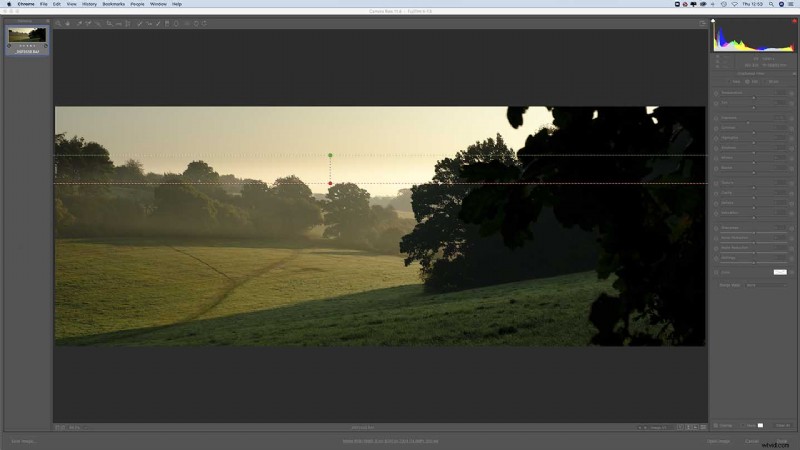
Task: Click the Exposure slider handle
Action: [748, 122]
